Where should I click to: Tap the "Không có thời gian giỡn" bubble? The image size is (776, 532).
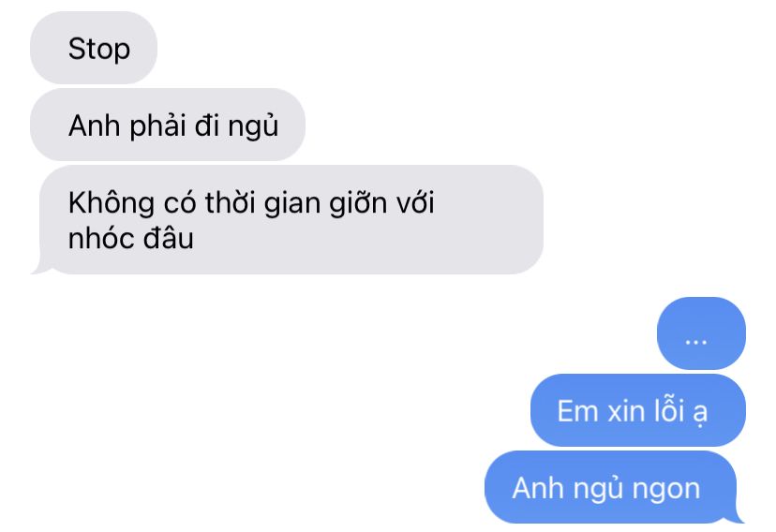click(291, 219)
